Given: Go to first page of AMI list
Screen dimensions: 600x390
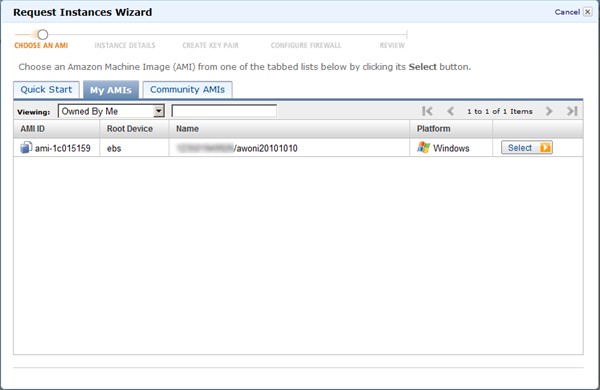Looking at the screenshot, I should tap(427, 111).
